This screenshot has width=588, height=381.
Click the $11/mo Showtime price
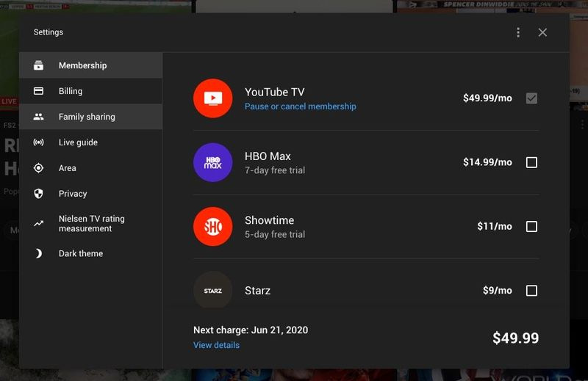tap(495, 226)
